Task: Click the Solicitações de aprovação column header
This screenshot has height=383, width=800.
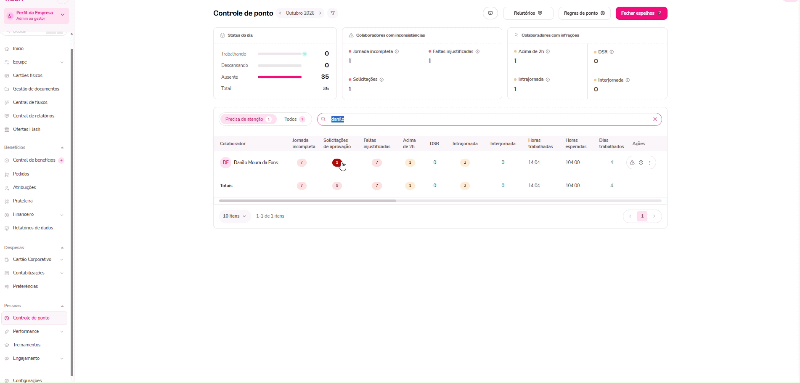Action: tap(337, 143)
